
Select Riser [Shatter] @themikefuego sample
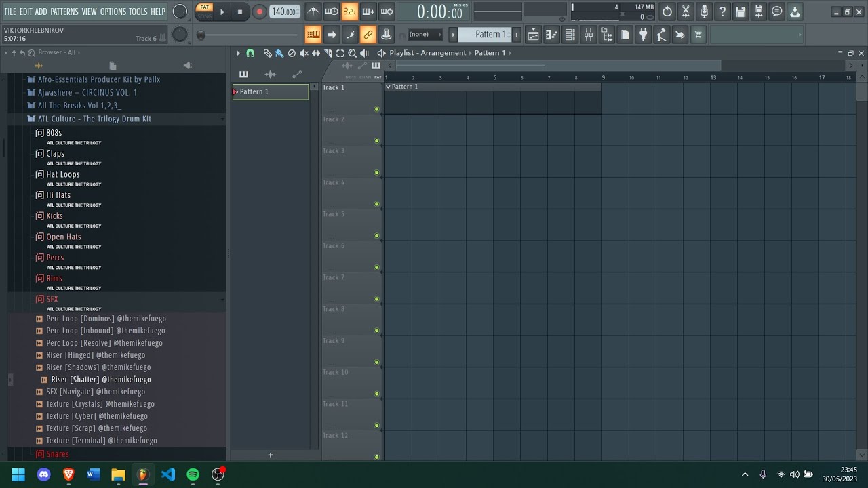[x=100, y=380]
